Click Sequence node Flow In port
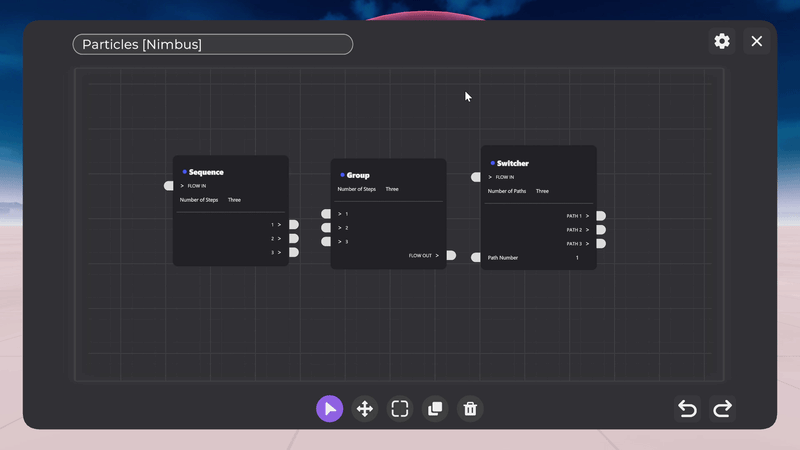 (168, 186)
